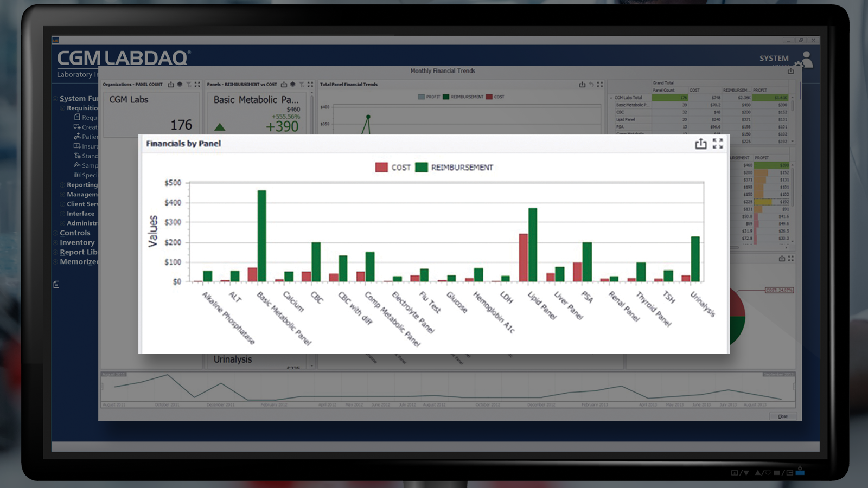
Task: Select the Patient icon in sidebar
Action: tap(77, 136)
